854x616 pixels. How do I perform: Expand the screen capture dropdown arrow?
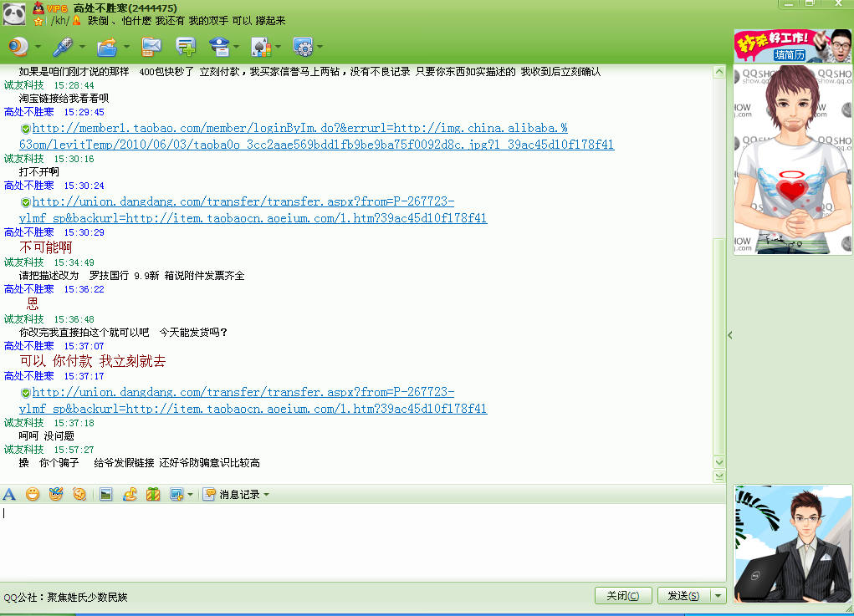tap(190, 495)
